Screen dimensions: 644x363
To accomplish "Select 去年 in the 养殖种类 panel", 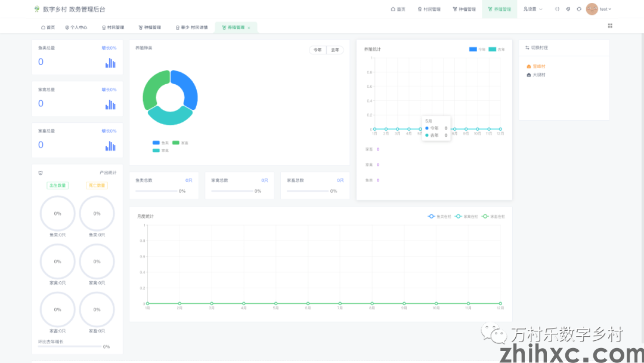I will pyautogui.click(x=335, y=50).
